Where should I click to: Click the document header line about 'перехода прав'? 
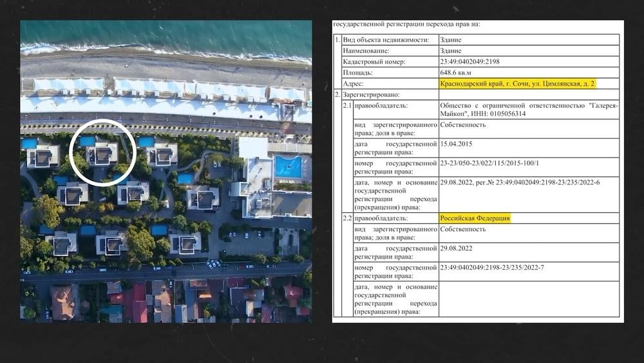tap(406, 25)
